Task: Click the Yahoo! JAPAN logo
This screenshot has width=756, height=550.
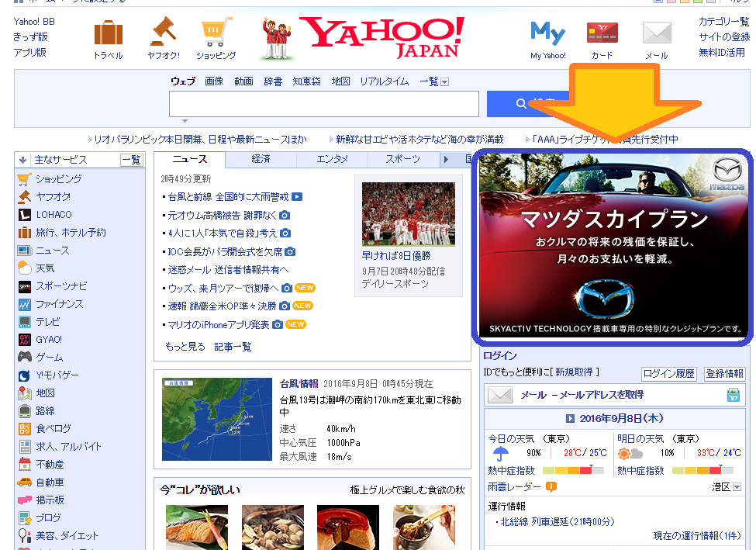Action: tap(382, 38)
